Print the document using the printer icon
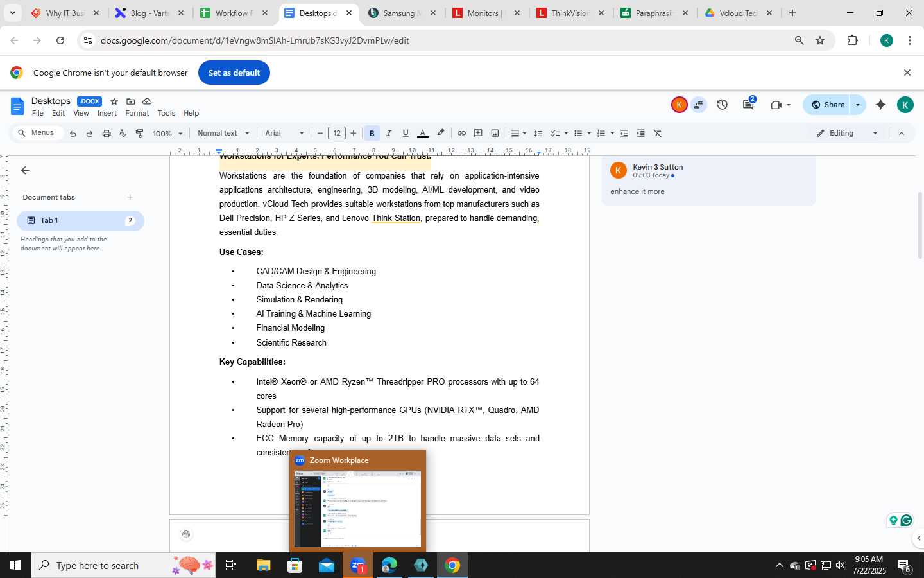The width and height of the screenshot is (924, 578). tap(107, 134)
